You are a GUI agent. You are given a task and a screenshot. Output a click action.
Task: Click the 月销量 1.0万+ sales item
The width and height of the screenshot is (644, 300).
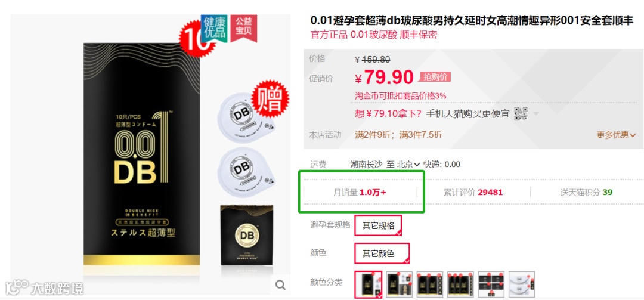click(360, 192)
